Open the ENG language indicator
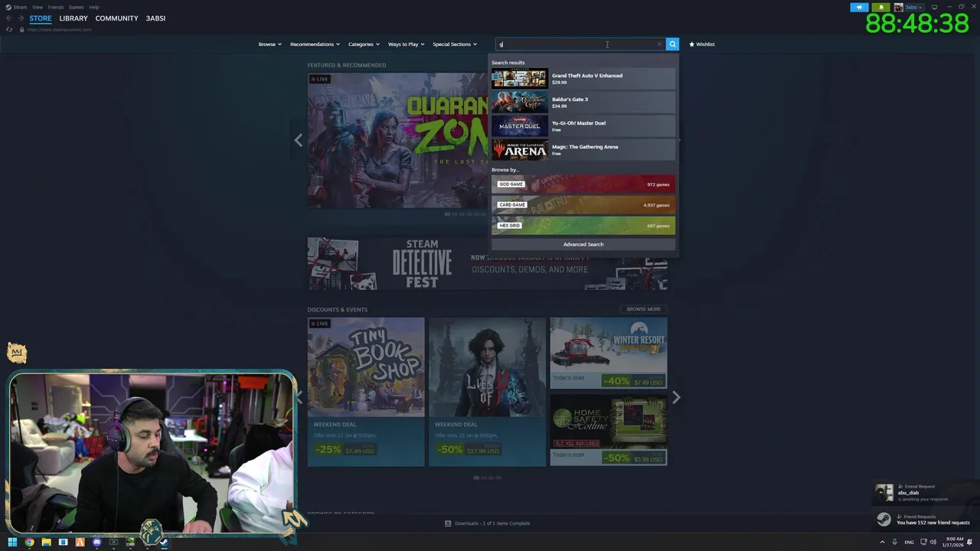The height and width of the screenshot is (551, 980). point(909,542)
